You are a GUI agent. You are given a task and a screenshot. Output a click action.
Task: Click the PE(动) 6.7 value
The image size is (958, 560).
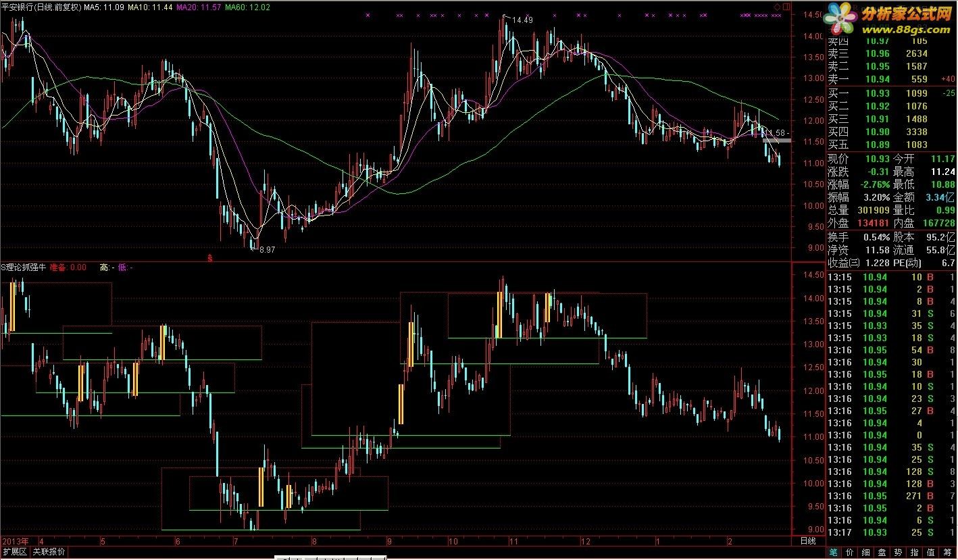(x=949, y=263)
